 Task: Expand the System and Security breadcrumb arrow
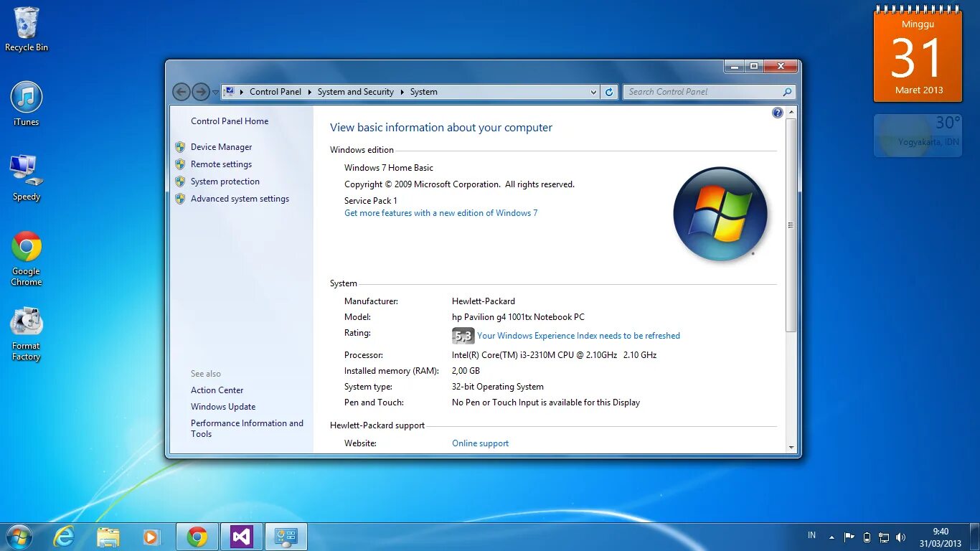[402, 92]
